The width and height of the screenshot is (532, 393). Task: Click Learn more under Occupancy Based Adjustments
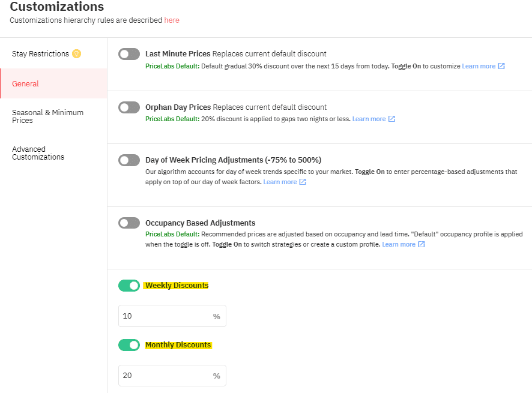point(398,244)
